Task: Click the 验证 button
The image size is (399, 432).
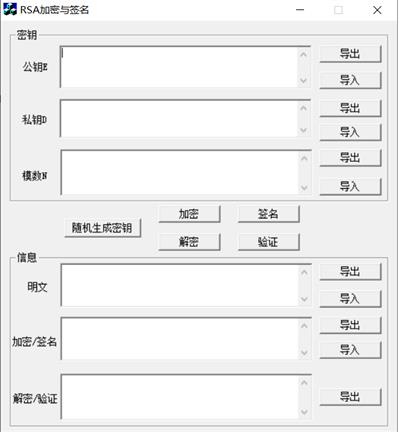Action: tap(268, 242)
